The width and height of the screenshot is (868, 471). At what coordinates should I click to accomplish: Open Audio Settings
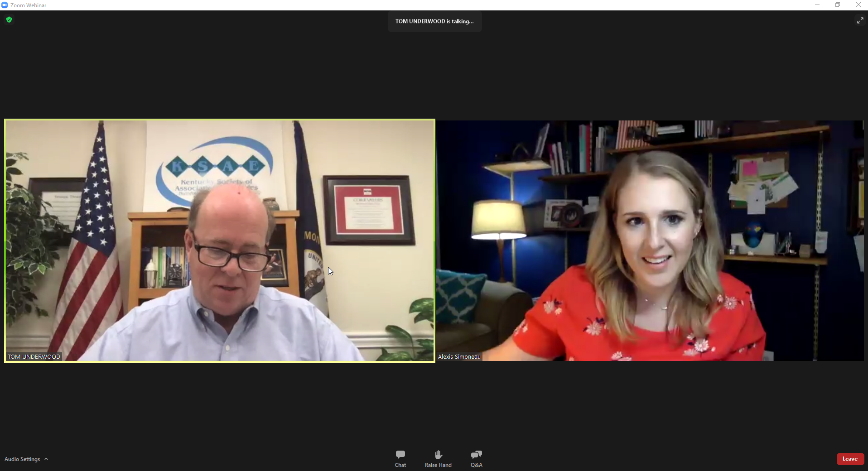point(22,459)
